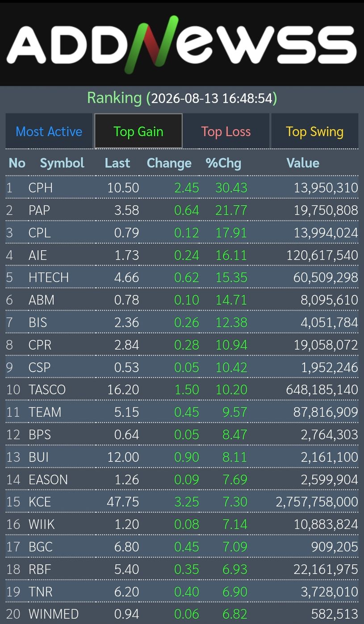Click the %Chg column header
Viewport: 364px width, 624px height.
pyautogui.click(x=223, y=163)
